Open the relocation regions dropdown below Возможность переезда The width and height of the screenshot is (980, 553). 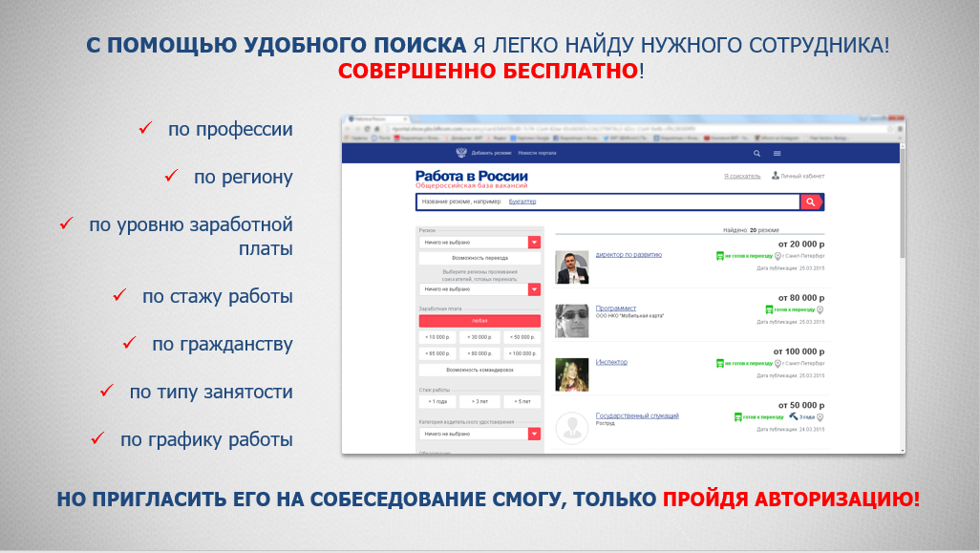(480, 289)
